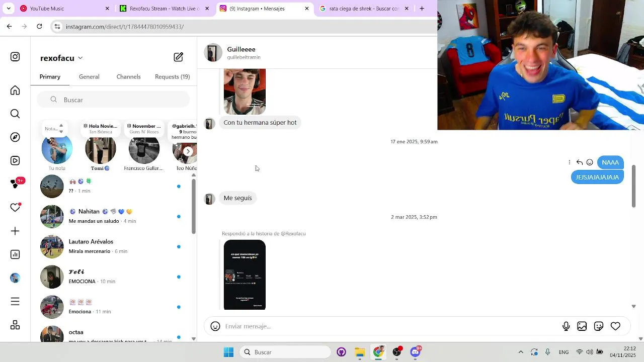
Task: Open Tu nota profile note
Action: (57, 149)
